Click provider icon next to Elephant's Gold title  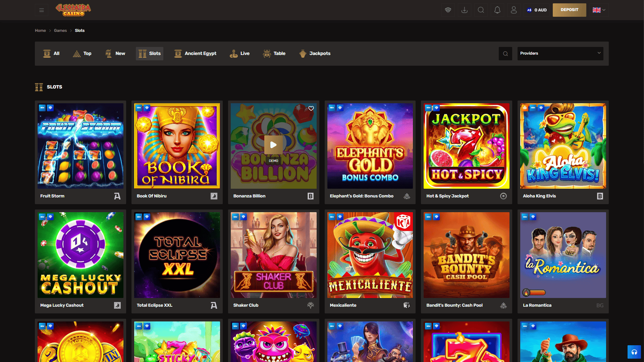click(407, 196)
